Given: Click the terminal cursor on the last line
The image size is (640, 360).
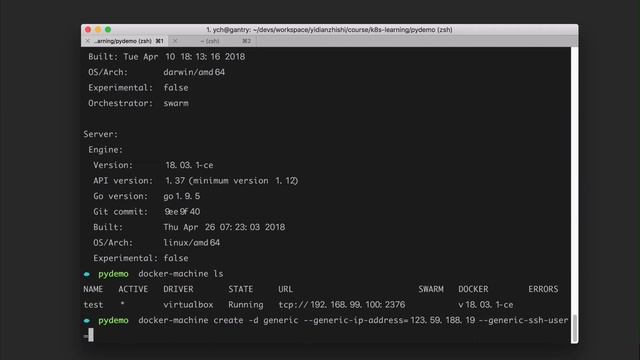Looking at the screenshot, I should pos(91,335).
